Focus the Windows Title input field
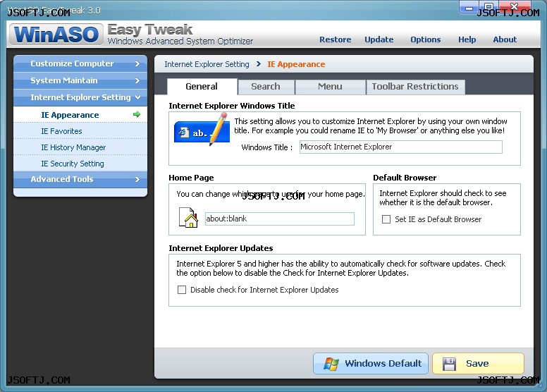The image size is (547, 392). (x=401, y=147)
